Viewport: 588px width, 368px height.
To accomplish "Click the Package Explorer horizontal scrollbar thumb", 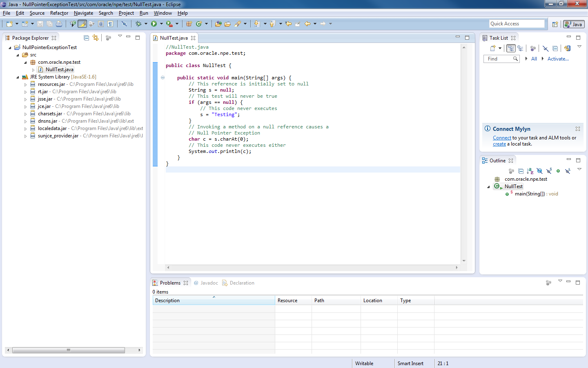I will click(68, 350).
